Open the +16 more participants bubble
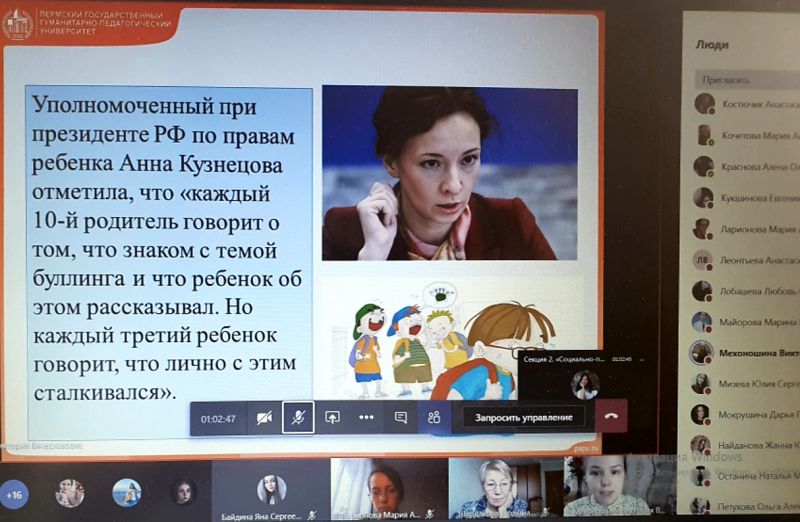 14,494
